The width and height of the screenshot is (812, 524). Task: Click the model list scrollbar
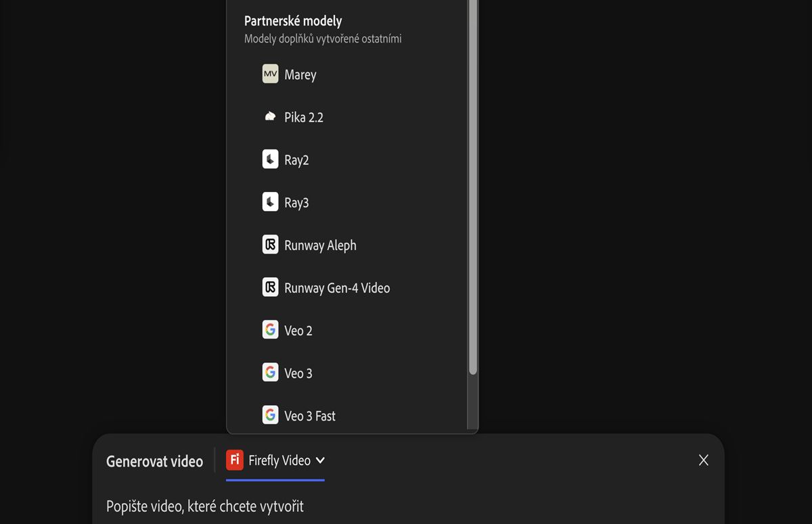click(473, 203)
